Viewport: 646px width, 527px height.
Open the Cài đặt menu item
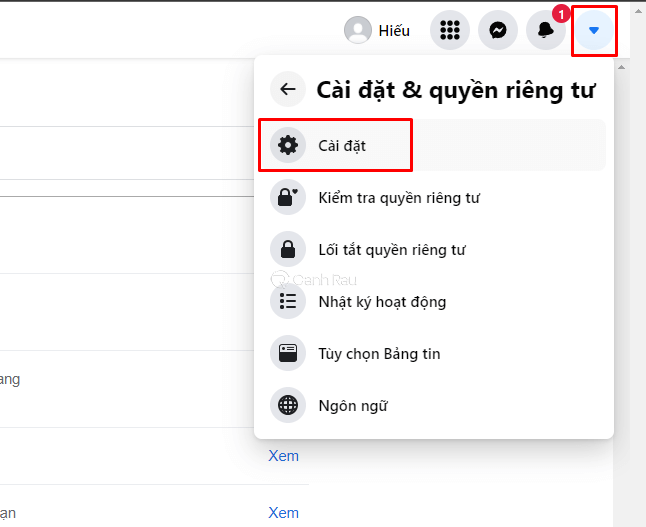pyautogui.click(x=433, y=145)
